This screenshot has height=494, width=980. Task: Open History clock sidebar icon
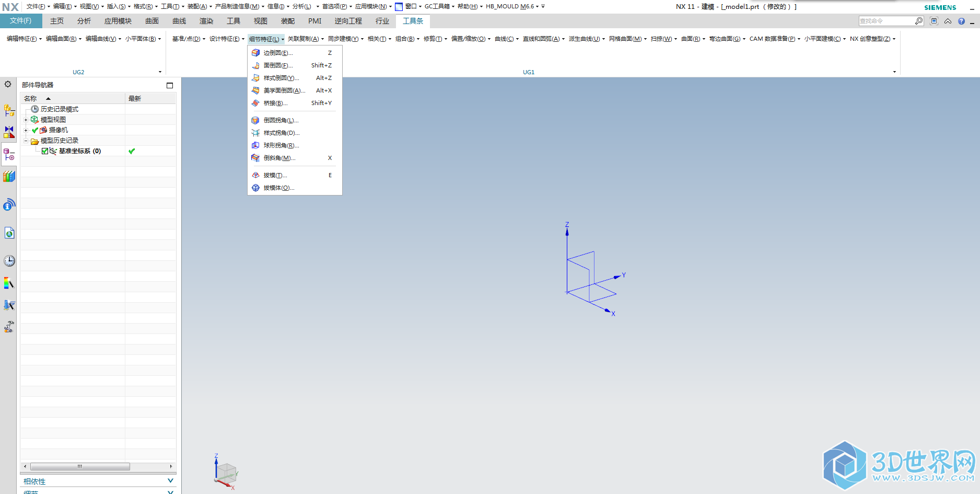point(9,261)
